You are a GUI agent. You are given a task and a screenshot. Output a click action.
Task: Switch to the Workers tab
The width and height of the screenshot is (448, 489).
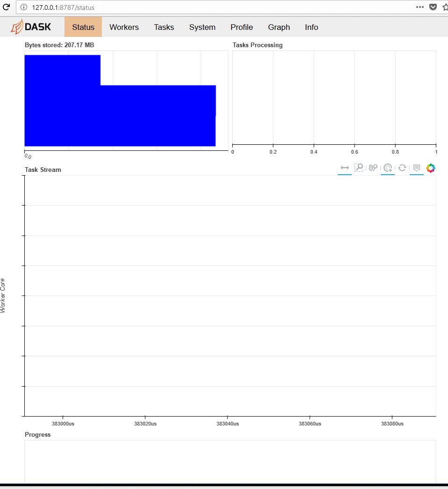click(x=124, y=27)
